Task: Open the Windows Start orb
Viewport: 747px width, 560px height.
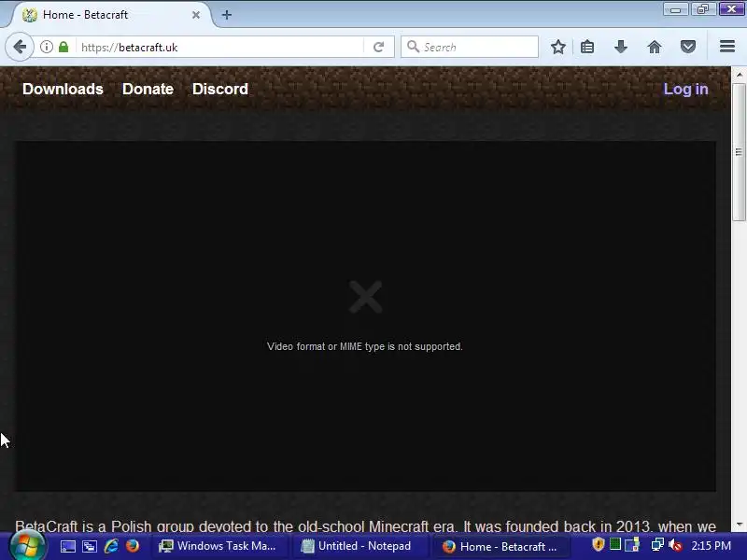Action: (x=27, y=546)
